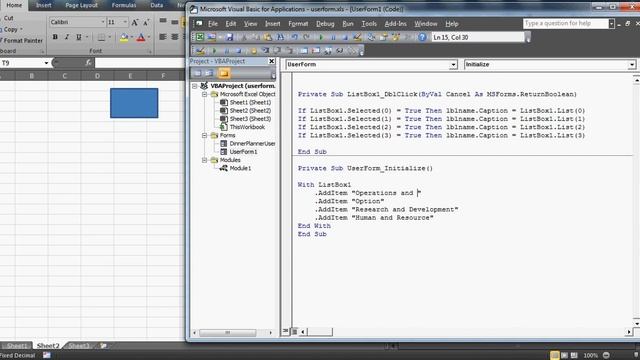Undo the last edit in VBA editor

(x=295, y=37)
